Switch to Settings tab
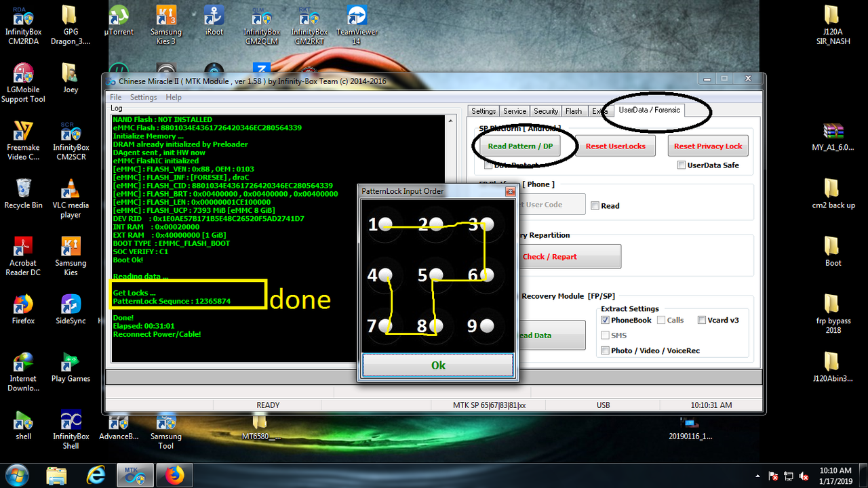Viewport: 868px width, 488px height. point(484,111)
